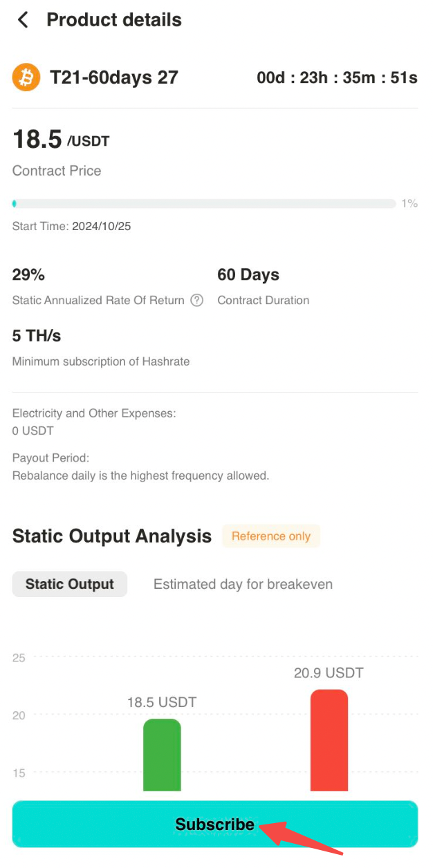Click the 5 TH/s minimum hashrate value
The image size is (433, 868).
coord(37,336)
